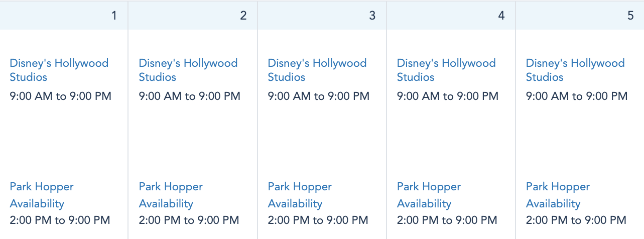Select date number 4 in calendar header

(x=501, y=16)
